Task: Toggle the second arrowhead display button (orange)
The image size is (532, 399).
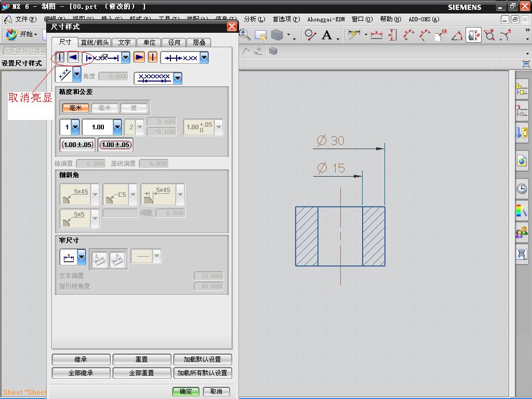Action: click(139, 57)
